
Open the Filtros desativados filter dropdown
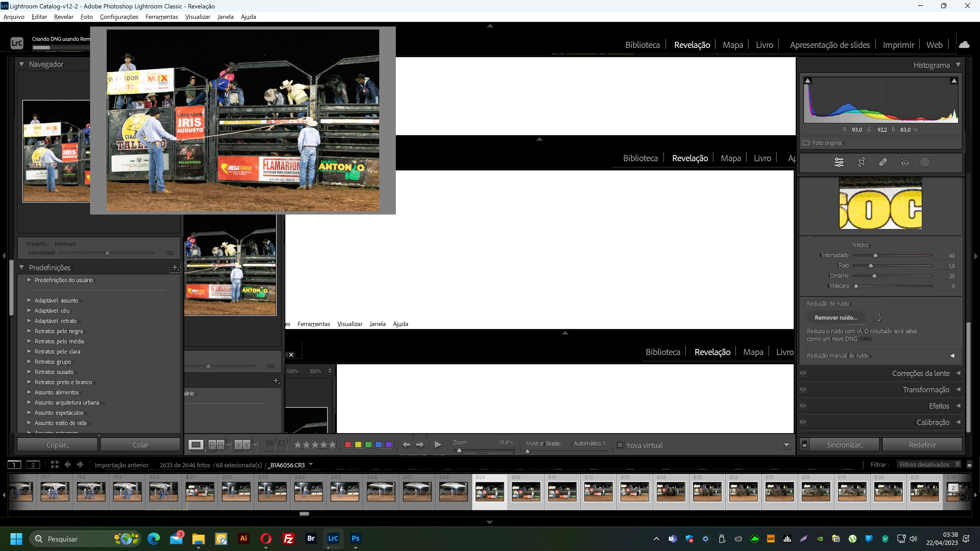click(x=929, y=464)
